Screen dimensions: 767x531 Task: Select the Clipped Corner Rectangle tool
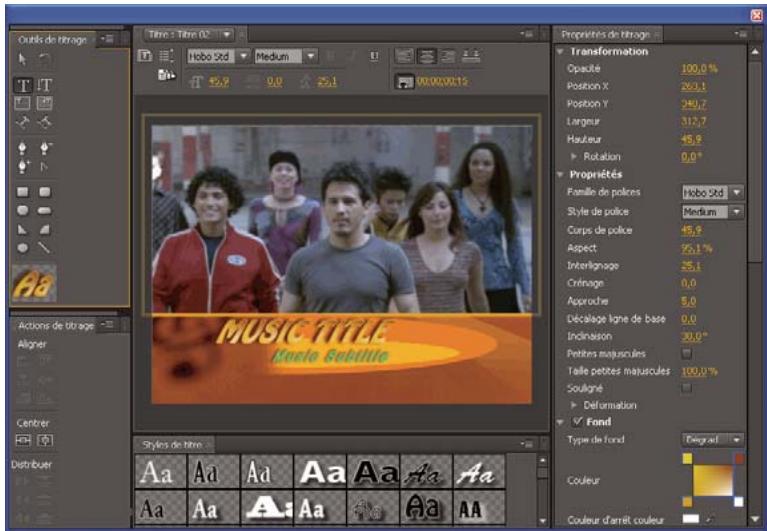point(23,210)
